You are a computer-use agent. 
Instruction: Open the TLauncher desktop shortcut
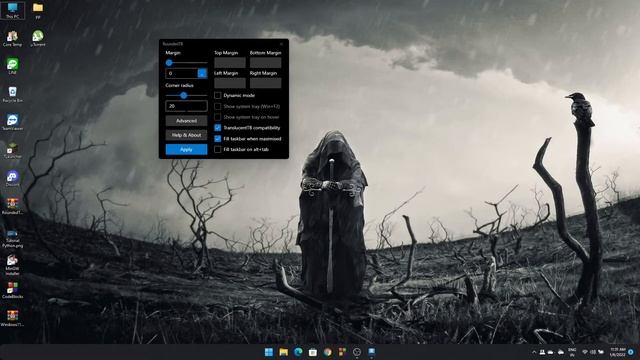pyautogui.click(x=12, y=150)
